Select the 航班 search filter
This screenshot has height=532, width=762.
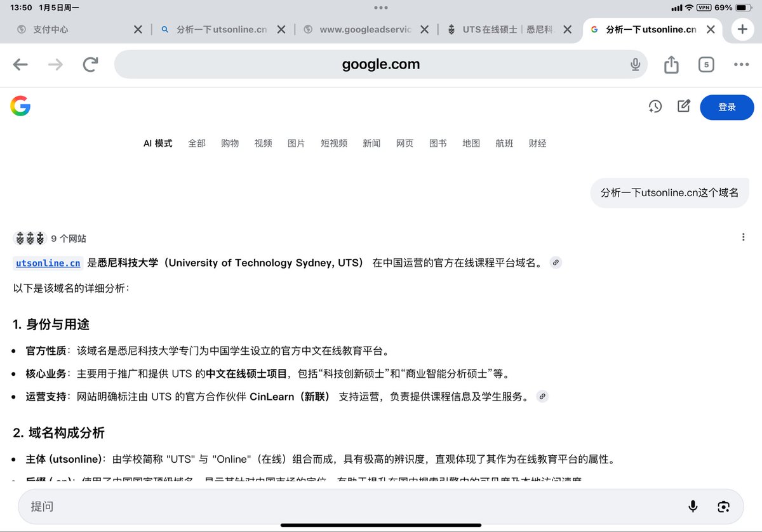pyautogui.click(x=504, y=143)
